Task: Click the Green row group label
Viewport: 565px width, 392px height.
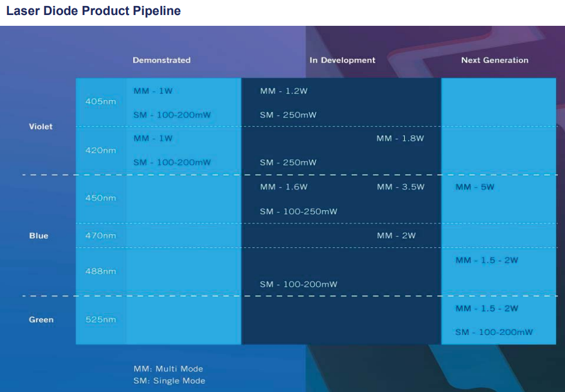Action: pos(41,320)
